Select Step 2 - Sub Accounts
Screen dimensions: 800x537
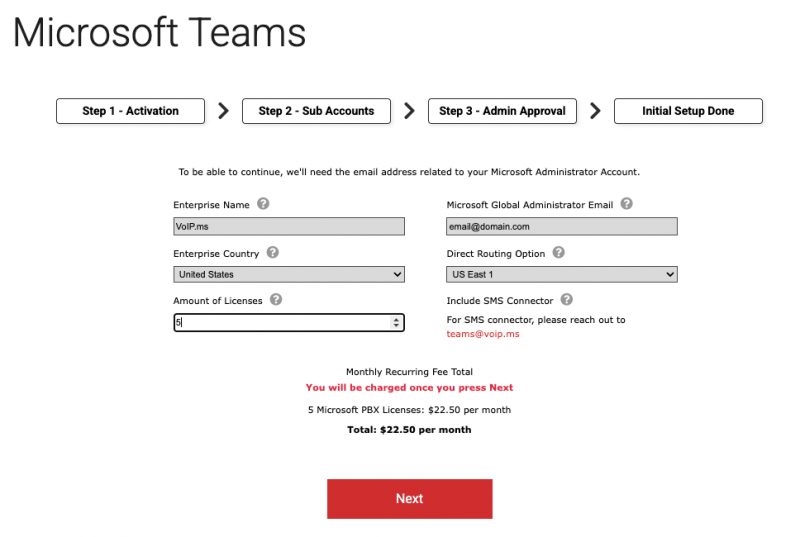click(316, 111)
